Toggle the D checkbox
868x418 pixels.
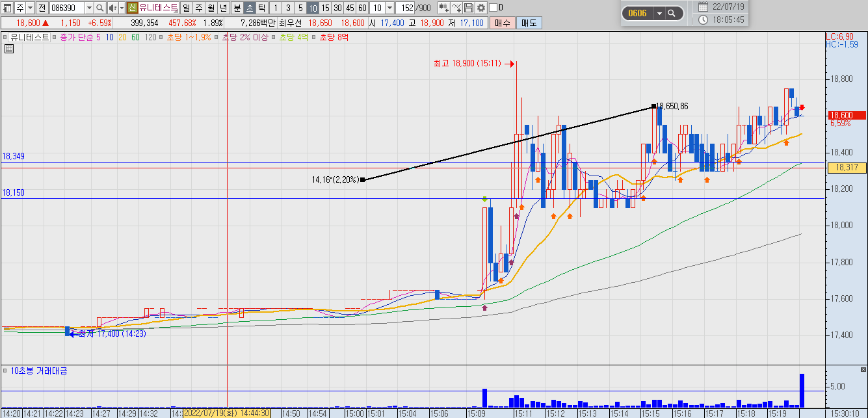pyautogui.click(x=492, y=8)
